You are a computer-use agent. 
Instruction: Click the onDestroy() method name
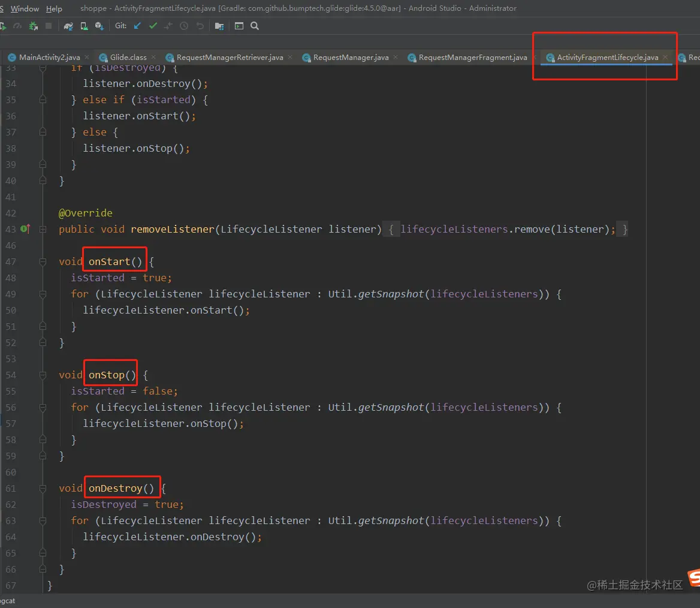(x=121, y=488)
